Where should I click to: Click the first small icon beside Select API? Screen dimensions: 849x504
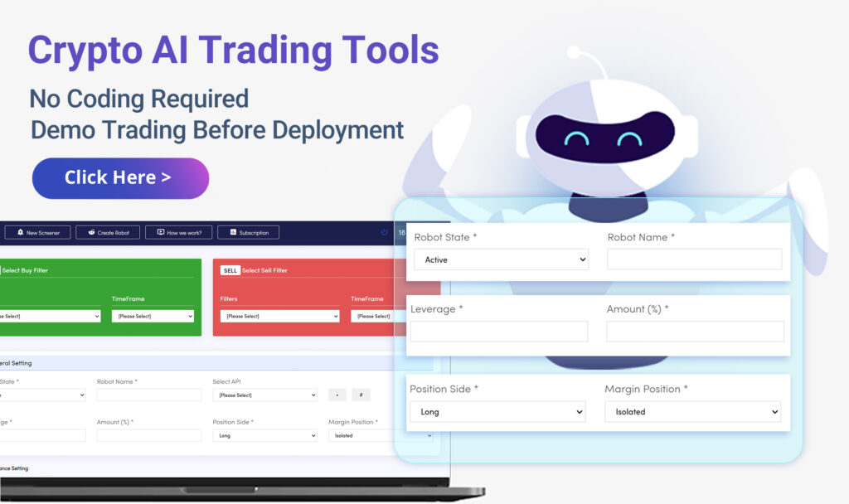(x=337, y=395)
